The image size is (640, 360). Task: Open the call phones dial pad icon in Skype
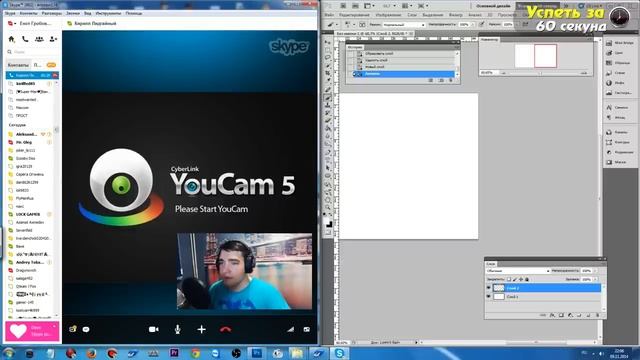25,39
